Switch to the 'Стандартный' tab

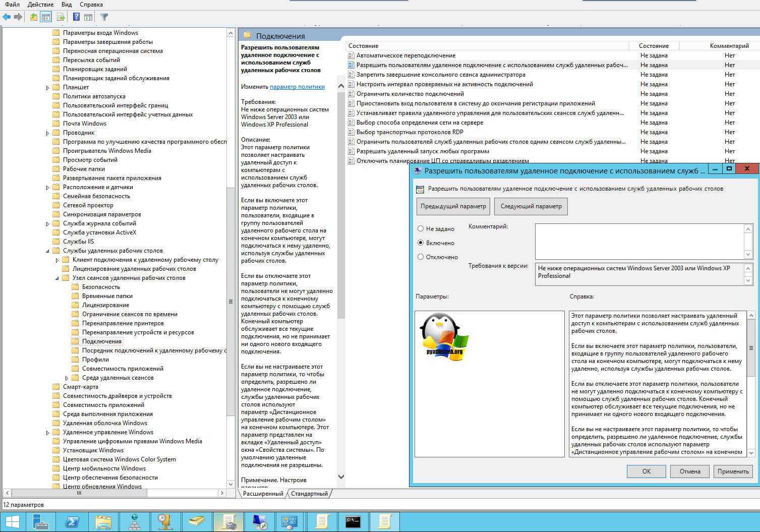(309, 494)
